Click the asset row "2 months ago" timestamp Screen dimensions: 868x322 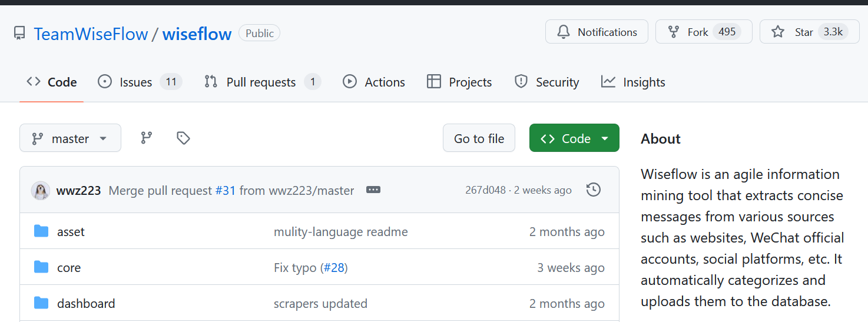(x=567, y=231)
